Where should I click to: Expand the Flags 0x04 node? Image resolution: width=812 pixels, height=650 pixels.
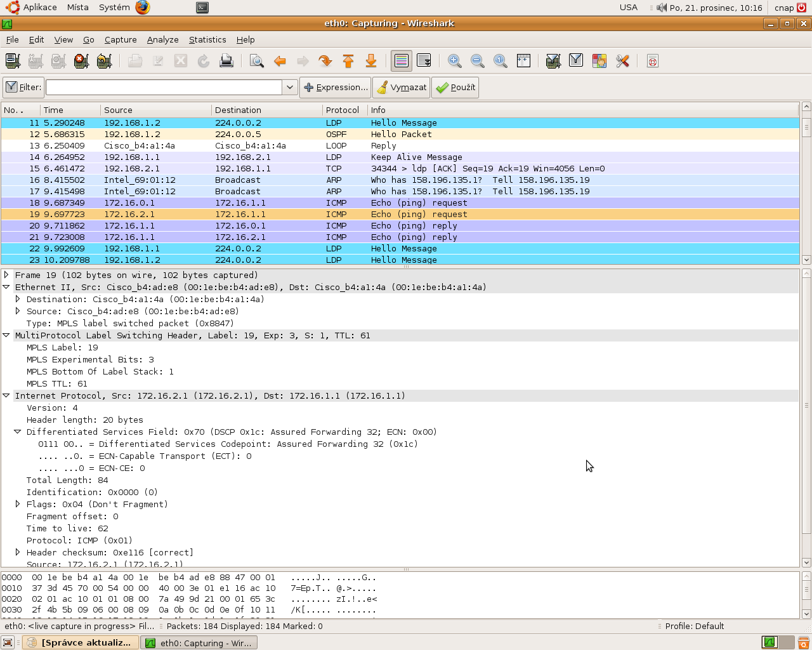coord(18,504)
